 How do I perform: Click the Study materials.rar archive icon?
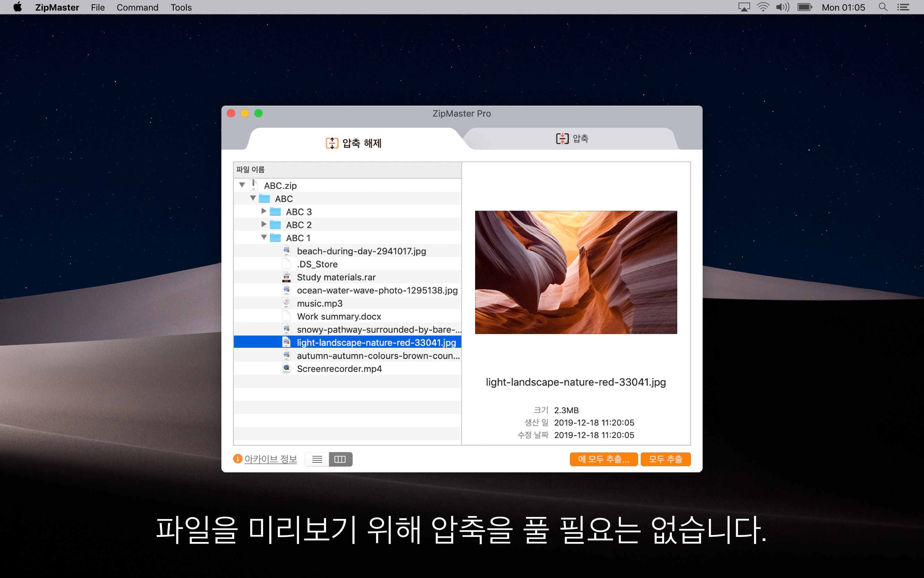287,277
